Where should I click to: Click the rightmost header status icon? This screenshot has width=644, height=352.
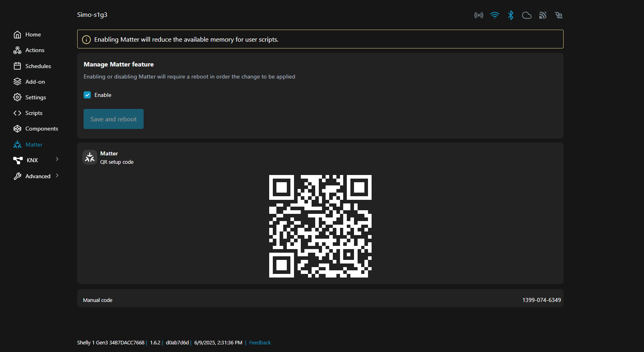pos(559,15)
